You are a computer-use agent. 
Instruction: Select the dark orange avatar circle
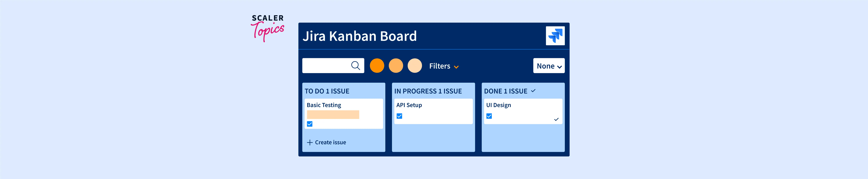point(377,66)
